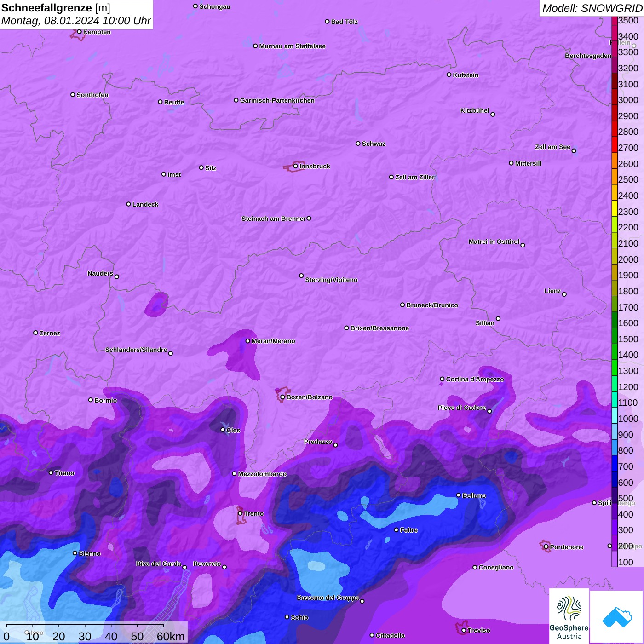Click the Predazzo label
Image resolution: width=644 pixels, height=644 pixels.
click(x=318, y=442)
